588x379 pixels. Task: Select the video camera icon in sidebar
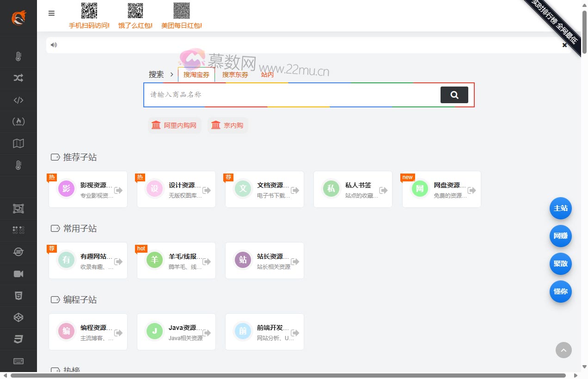(18, 273)
